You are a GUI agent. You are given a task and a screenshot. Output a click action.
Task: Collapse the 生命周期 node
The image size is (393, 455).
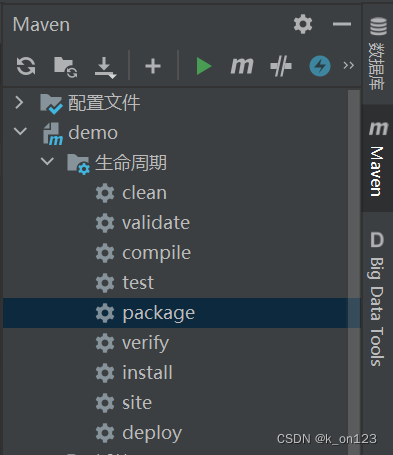point(47,161)
